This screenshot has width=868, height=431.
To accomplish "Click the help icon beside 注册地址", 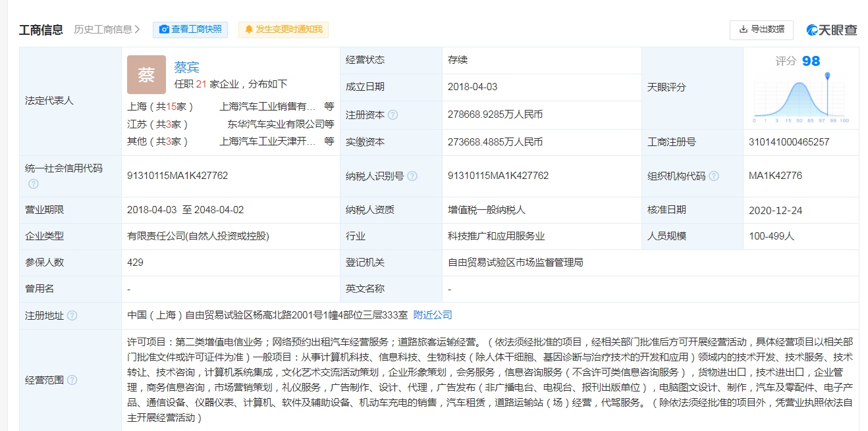I will point(72,316).
